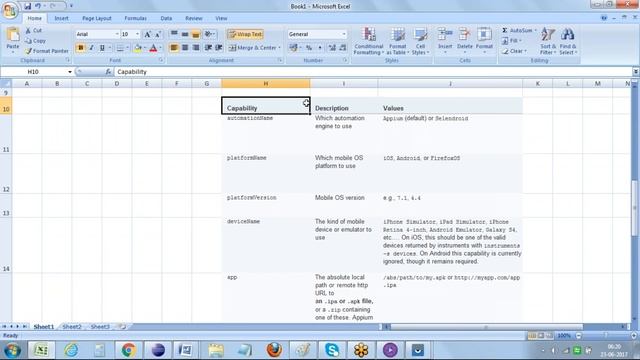
Task: Toggle Italic formatting
Action: (91, 48)
